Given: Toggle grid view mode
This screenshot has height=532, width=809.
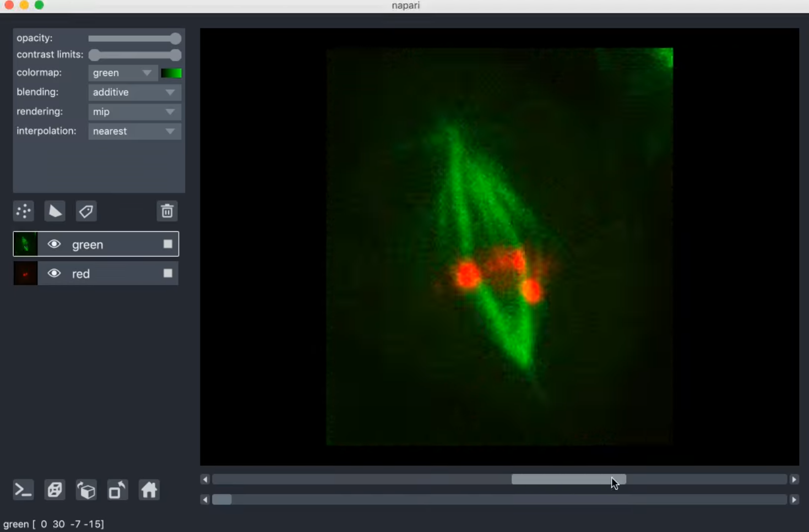Looking at the screenshot, I should [x=55, y=490].
